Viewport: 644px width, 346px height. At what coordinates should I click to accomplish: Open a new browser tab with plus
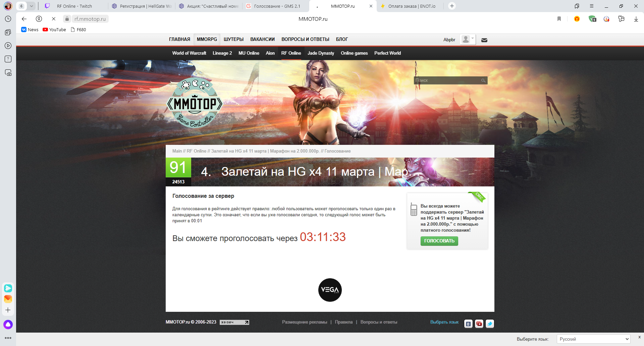(452, 6)
